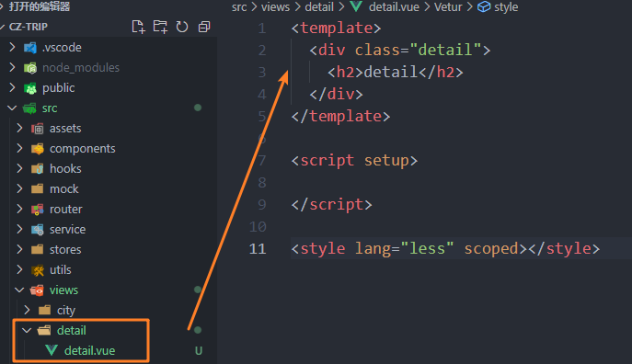
Task: Select the utils folder label
Action: (61, 269)
